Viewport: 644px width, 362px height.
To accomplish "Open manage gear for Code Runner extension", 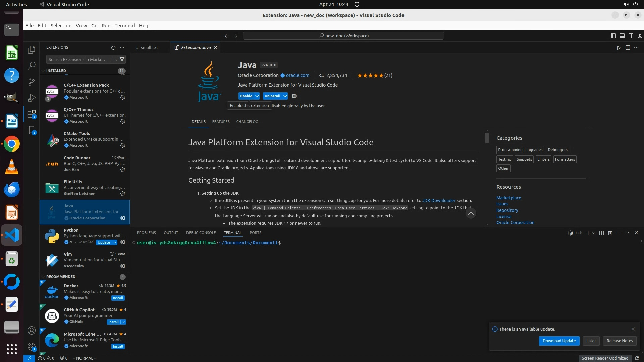I will coord(123,170).
